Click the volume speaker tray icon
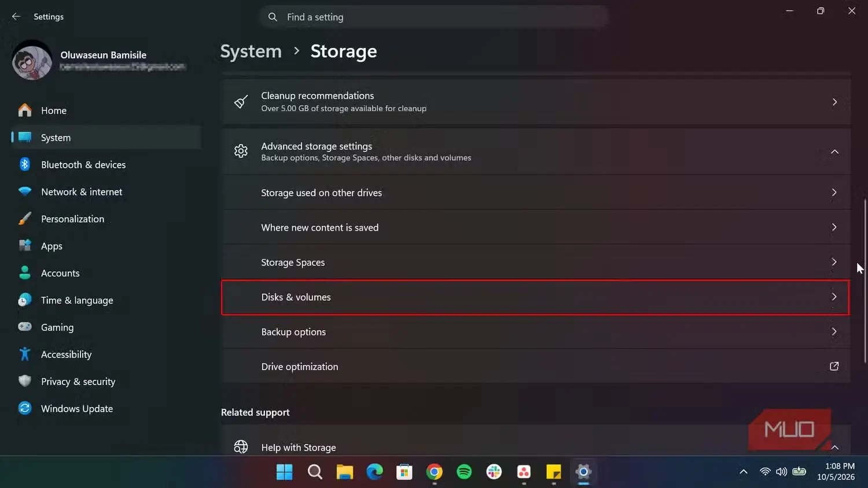 pyautogui.click(x=781, y=472)
